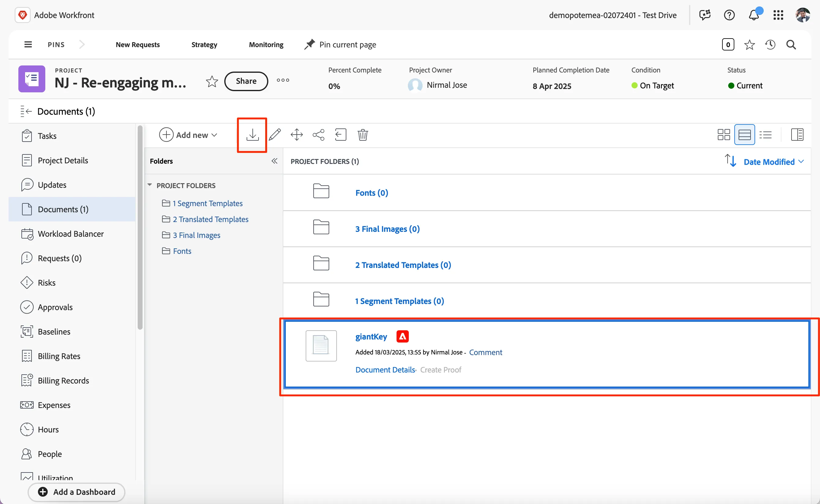This screenshot has height=504, width=820.
Task: Switch to standard card view
Action: click(x=745, y=135)
